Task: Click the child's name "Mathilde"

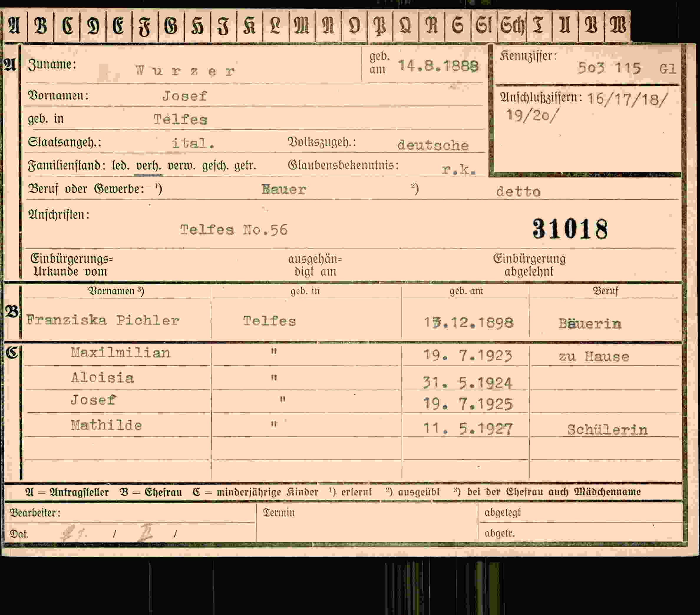Action: (x=106, y=425)
